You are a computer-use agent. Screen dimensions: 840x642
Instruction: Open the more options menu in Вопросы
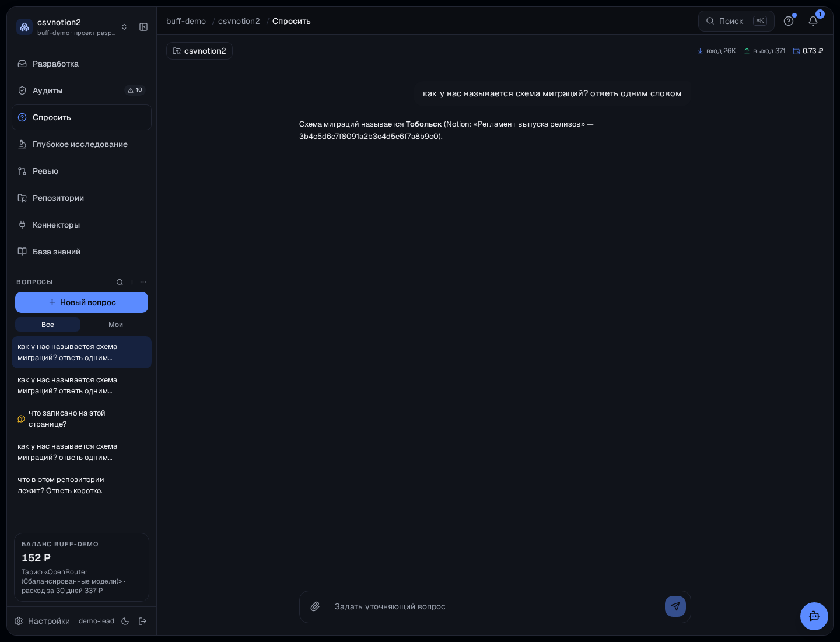[x=143, y=282]
